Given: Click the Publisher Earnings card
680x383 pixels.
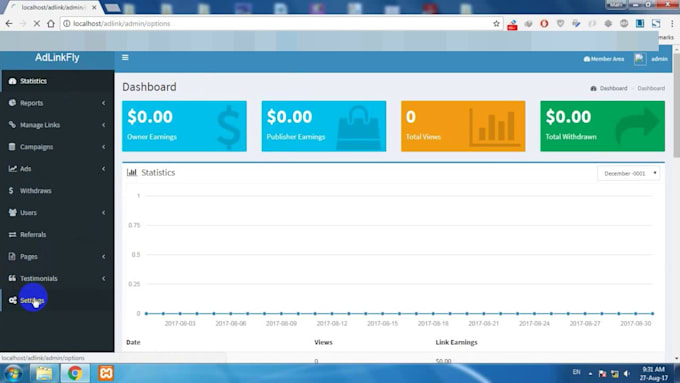Looking at the screenshot, I should pos(324,126).
